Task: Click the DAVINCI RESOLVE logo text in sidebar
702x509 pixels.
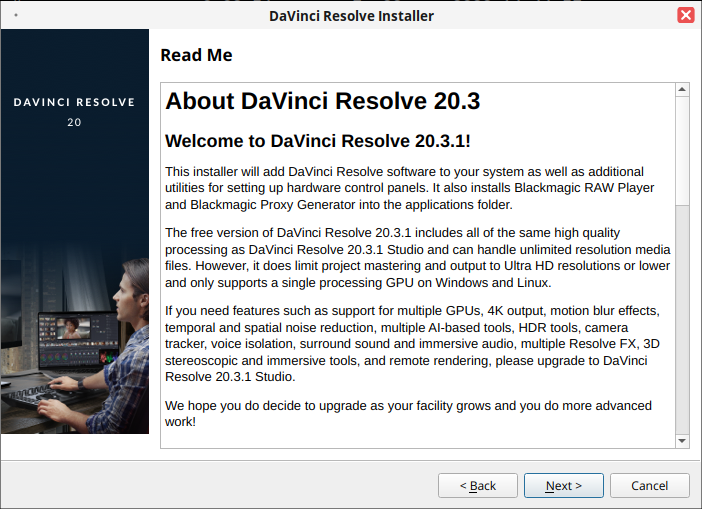Action: (75, 102)
